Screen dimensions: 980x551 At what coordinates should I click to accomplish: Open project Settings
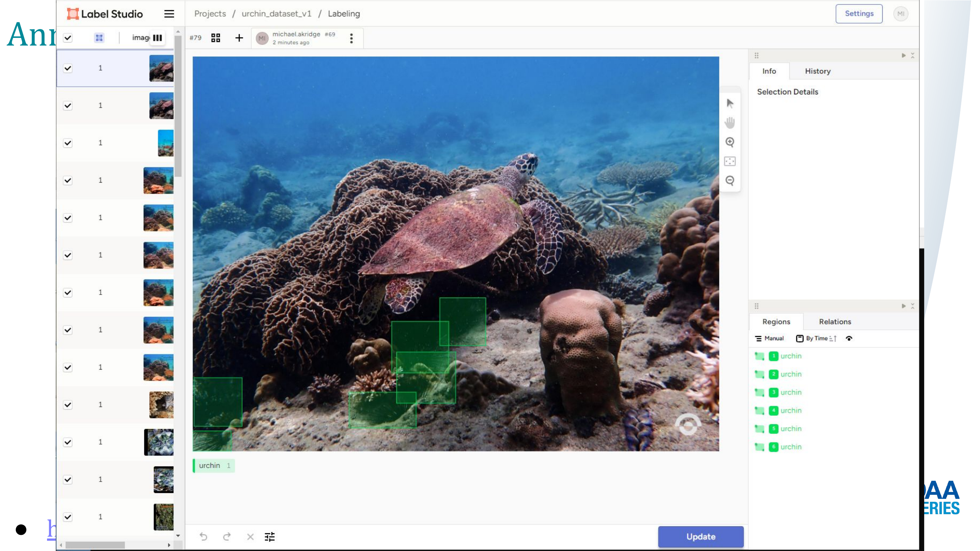[x=859, y=14]
